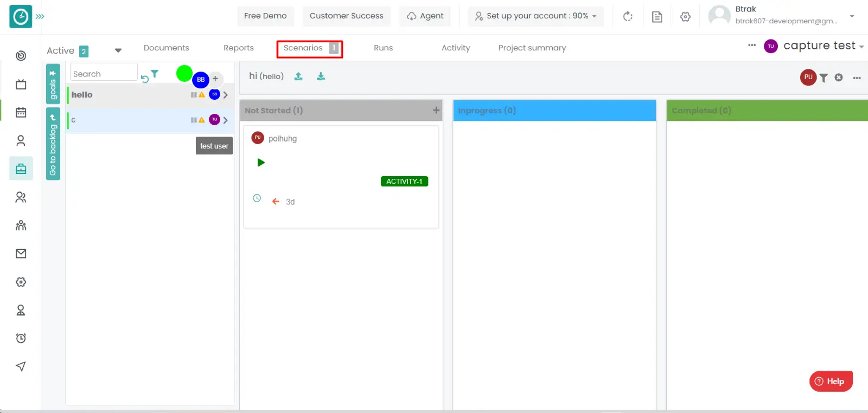Toggle the goals side tab
868x413 pixels.
[53, 84]
